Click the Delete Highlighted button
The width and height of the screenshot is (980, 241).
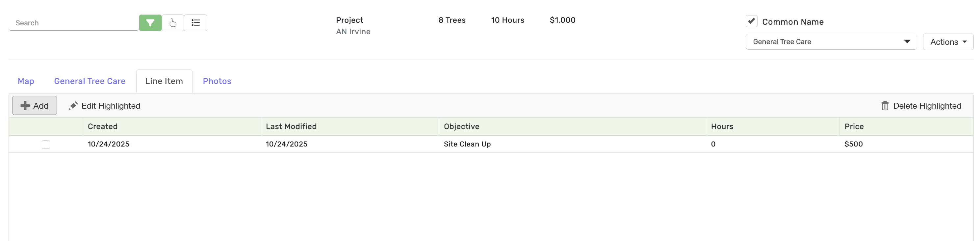927,106
